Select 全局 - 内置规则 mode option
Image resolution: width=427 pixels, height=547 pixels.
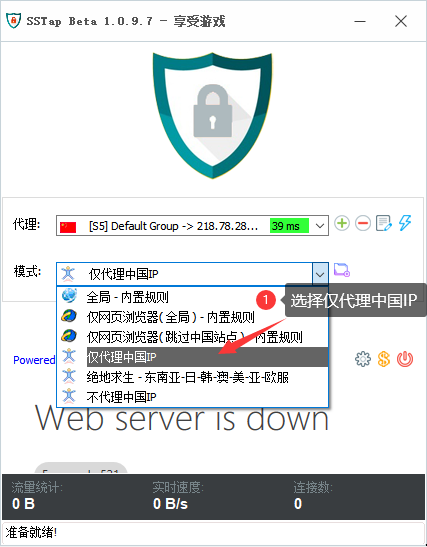[192, 297]
